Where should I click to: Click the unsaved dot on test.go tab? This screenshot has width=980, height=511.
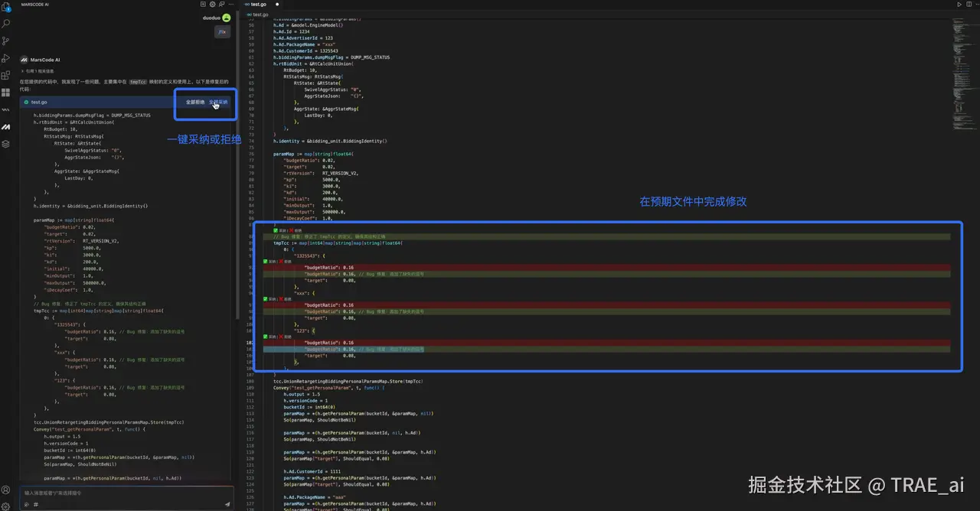click(277, 4)
